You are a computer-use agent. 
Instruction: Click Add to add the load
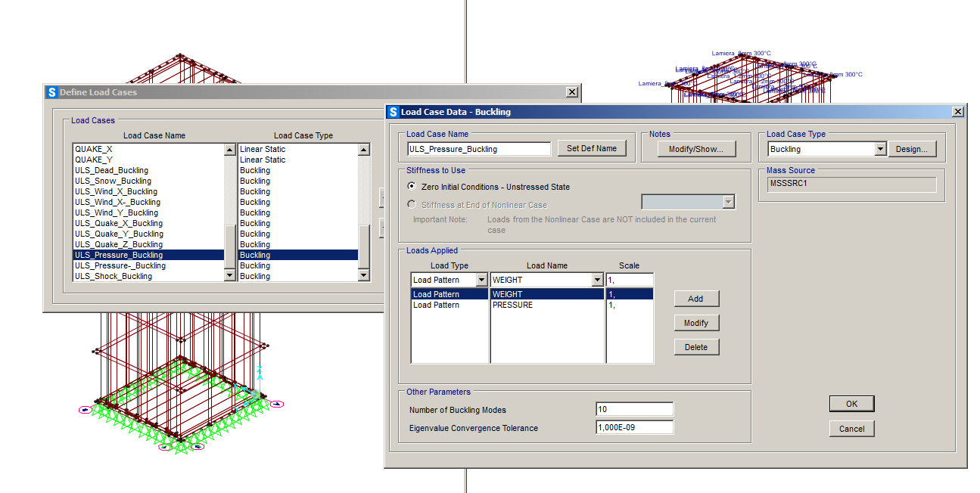click(x=695, y=299)
